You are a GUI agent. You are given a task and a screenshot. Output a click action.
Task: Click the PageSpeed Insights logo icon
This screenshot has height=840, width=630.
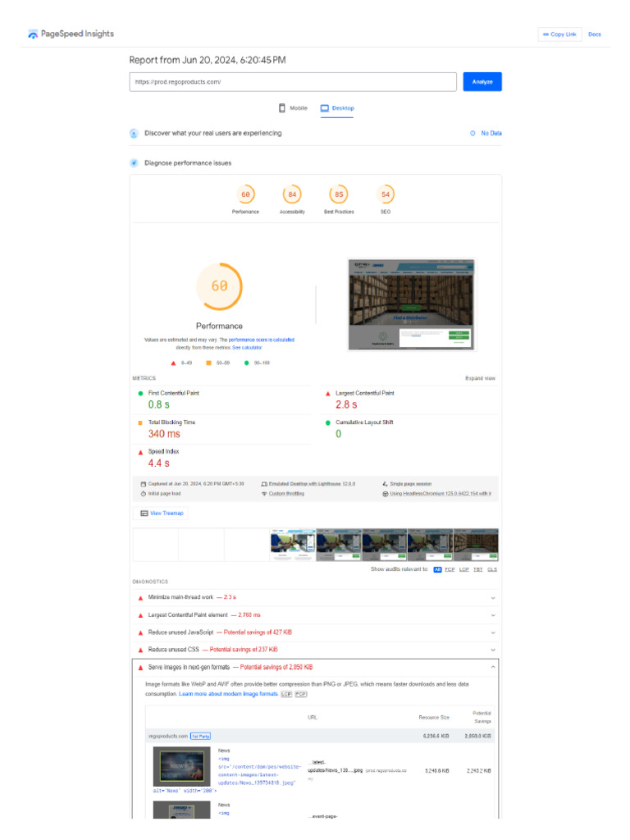pyautogui.click(x=33, y=34)
